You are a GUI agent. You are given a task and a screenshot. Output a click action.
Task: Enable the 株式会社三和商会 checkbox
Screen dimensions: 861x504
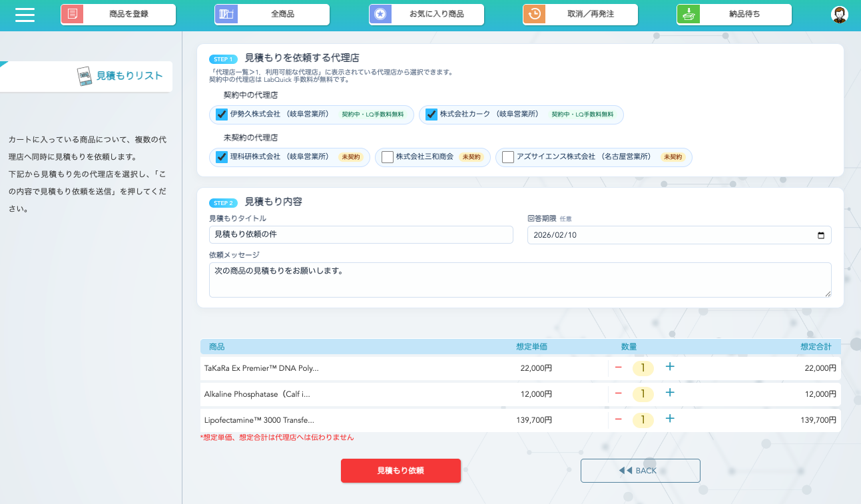[x=387, y=157]
